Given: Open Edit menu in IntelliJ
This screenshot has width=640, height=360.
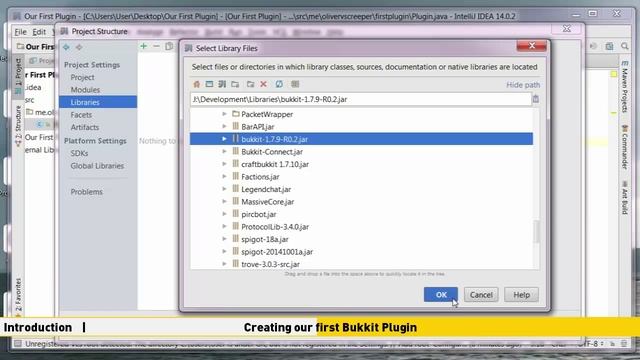Looking at the screenshot, I should coord(39,32).
